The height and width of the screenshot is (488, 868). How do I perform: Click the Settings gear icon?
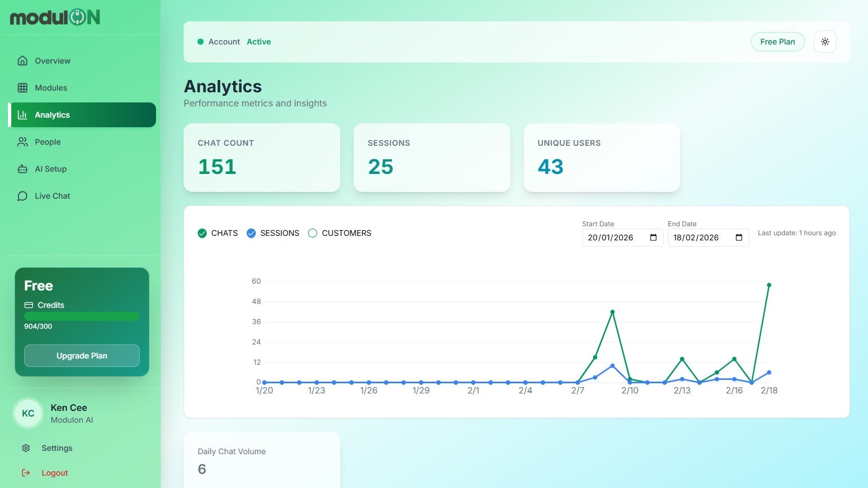point(26,448)
